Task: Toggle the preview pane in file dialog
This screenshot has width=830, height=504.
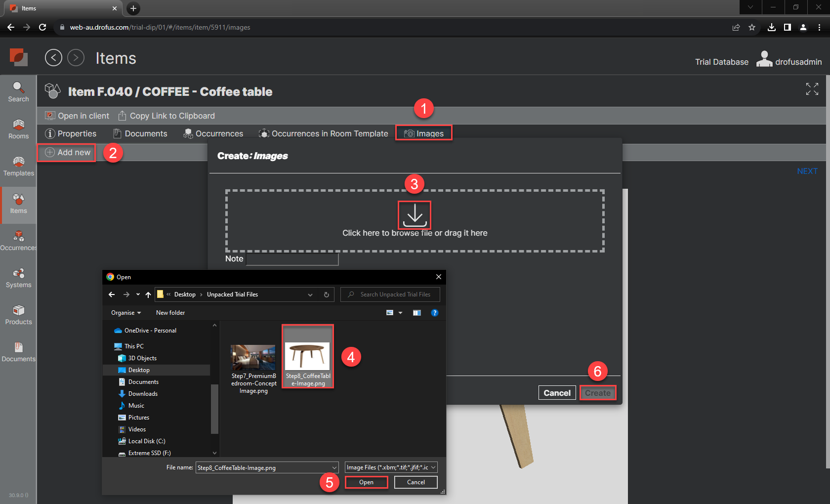Action: coord(417,313)
